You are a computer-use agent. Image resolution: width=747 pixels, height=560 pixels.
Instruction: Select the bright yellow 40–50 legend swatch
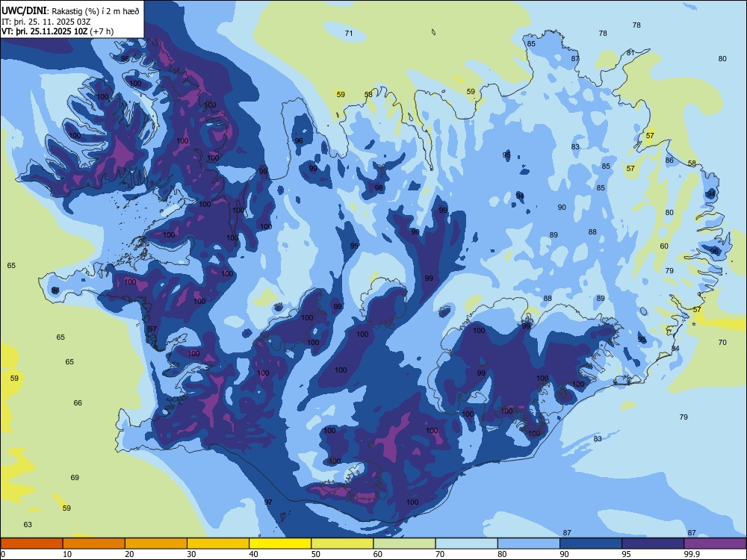pyautogui.click(x=280, y=544)
